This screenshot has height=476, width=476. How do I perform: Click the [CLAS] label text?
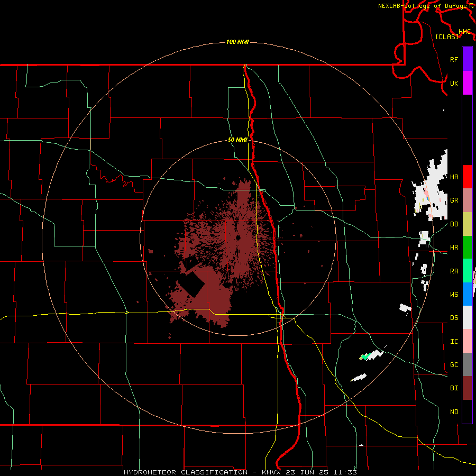click(447, 36)
